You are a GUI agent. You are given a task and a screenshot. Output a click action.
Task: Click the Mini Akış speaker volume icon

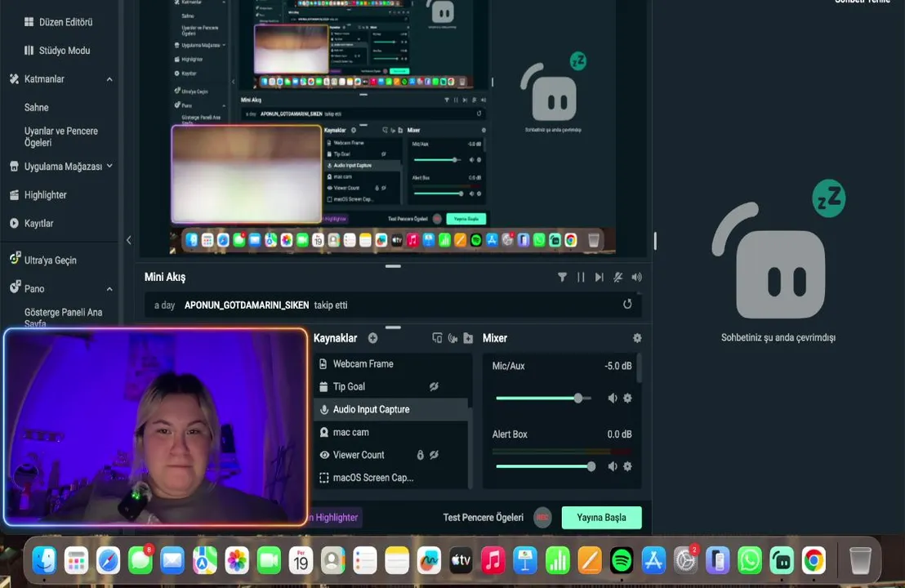636,277
